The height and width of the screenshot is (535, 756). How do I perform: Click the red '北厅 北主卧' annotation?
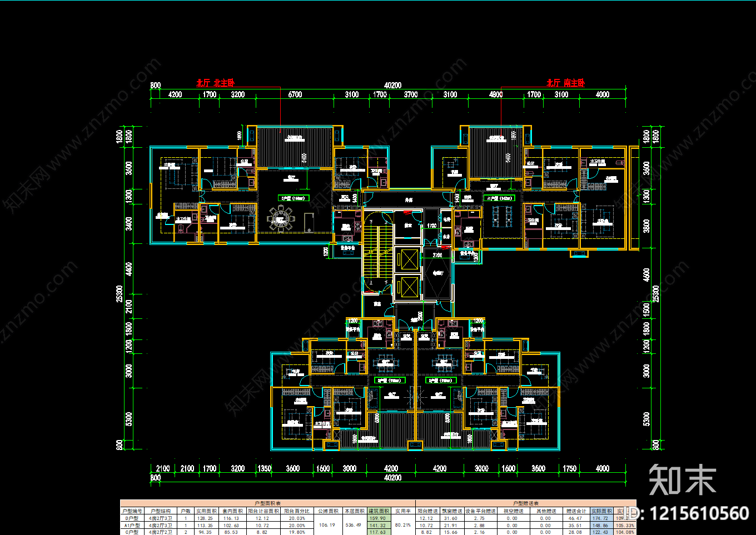point(216,83)
